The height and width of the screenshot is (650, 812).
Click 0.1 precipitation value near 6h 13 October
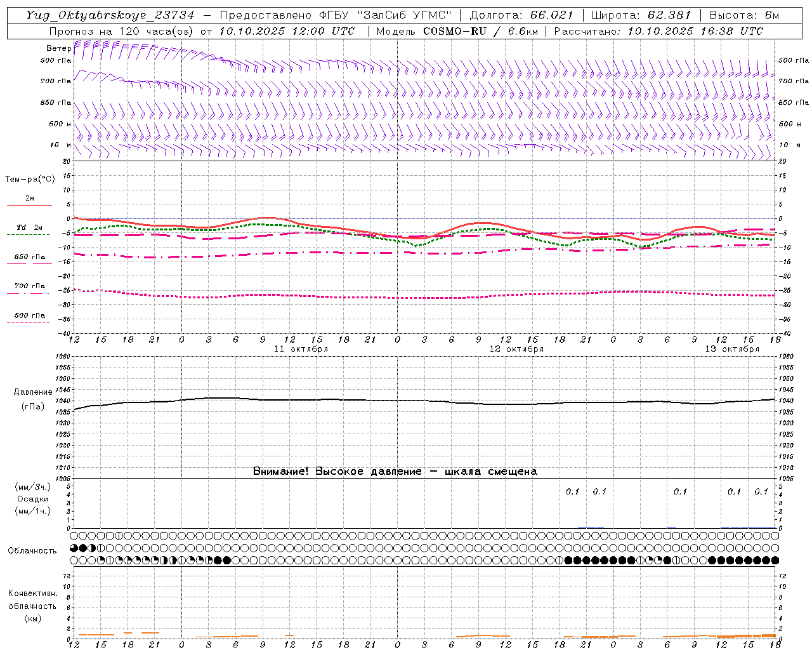[680, 491]
